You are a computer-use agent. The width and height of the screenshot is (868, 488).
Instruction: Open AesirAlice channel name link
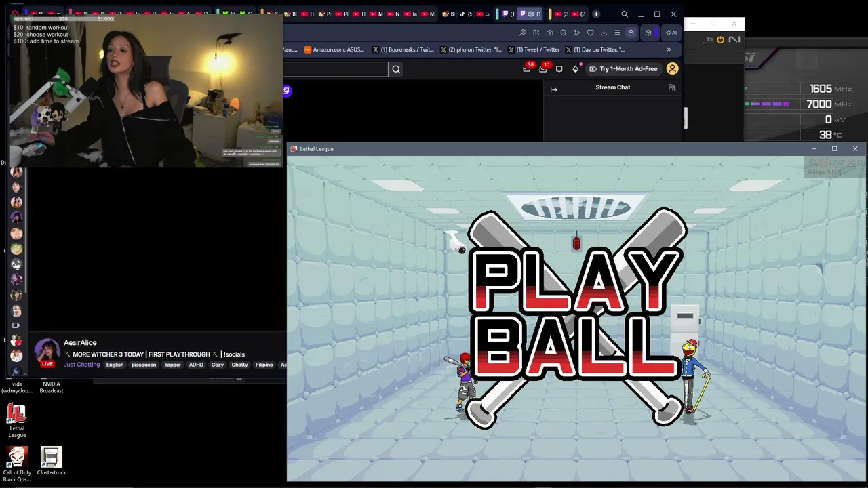80,343
